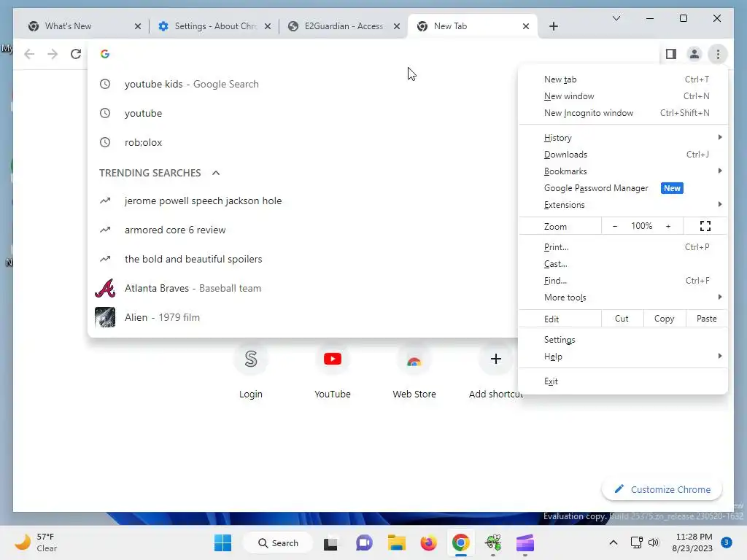
Task: Open the Web Store shortcut icon
Action: (x=414, y=359)
